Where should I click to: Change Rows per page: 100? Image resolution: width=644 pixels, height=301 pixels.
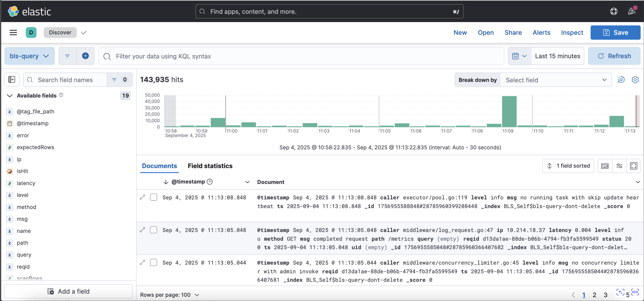pos(169,295)
